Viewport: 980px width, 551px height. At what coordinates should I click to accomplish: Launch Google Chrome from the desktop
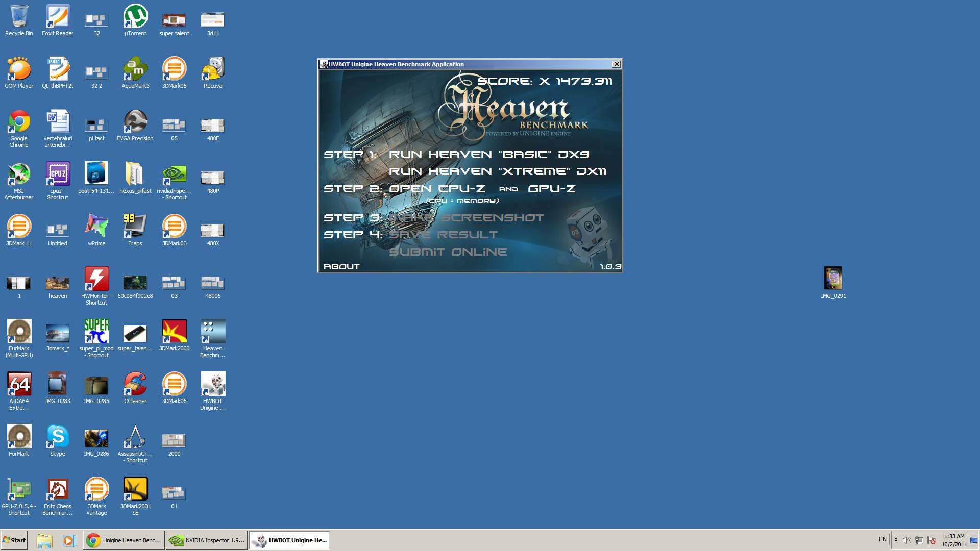coord(19,129)
